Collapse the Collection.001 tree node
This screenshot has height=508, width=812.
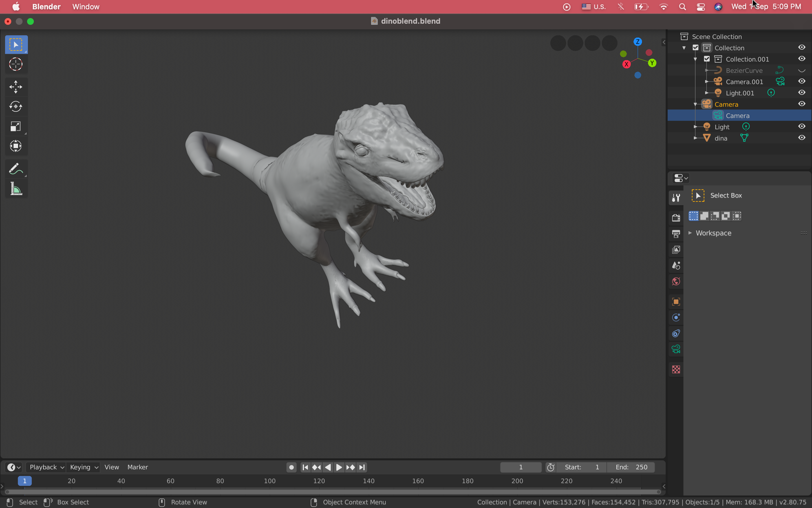695,59
